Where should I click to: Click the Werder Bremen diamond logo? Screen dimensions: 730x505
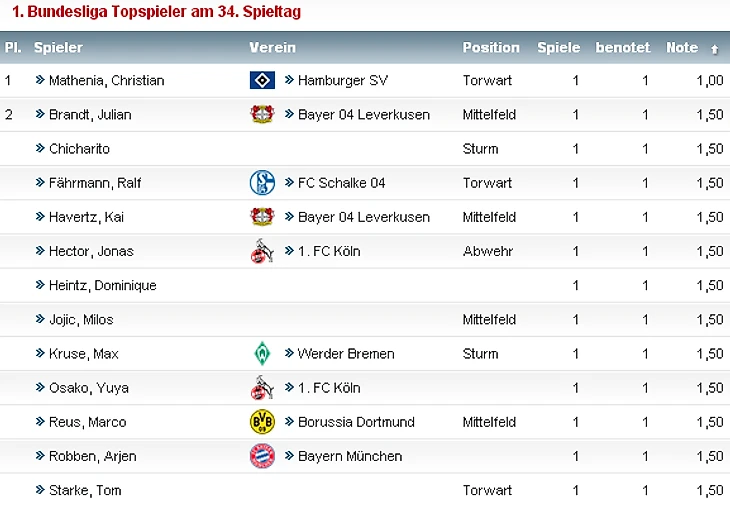pos(261,353)
